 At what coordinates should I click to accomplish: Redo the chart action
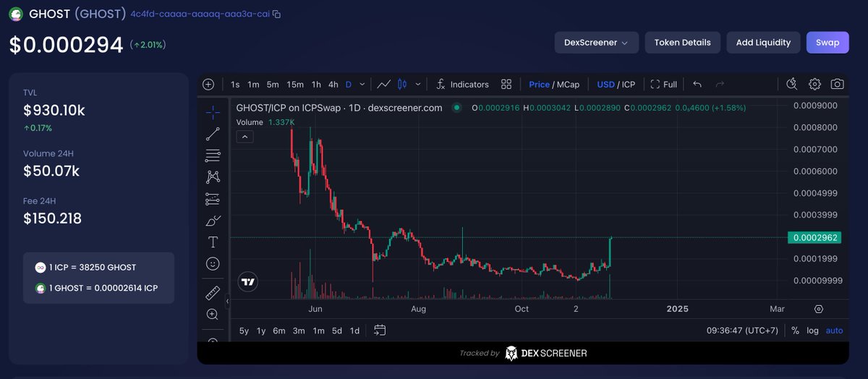point(720,85)
